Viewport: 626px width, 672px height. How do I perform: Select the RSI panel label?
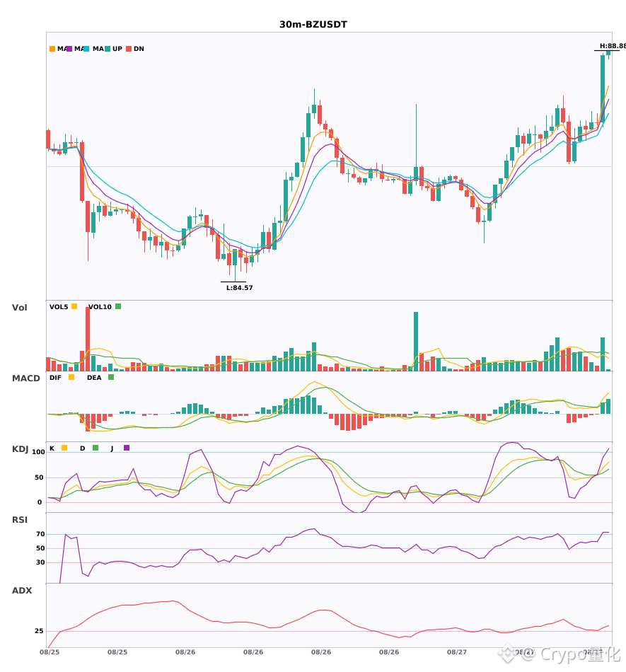(x=20, y=520)
